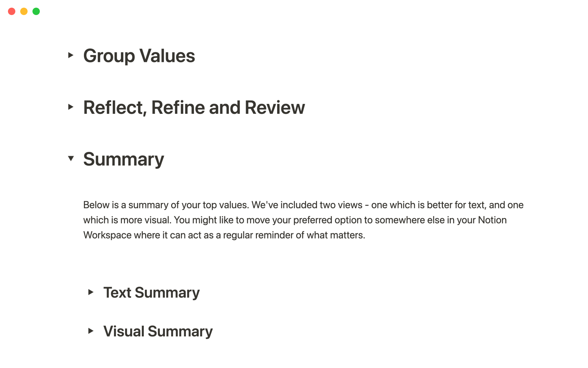Click the word "Notion" in the paragraph
Viewport: 588px width, 368px height.
(492, 220)
